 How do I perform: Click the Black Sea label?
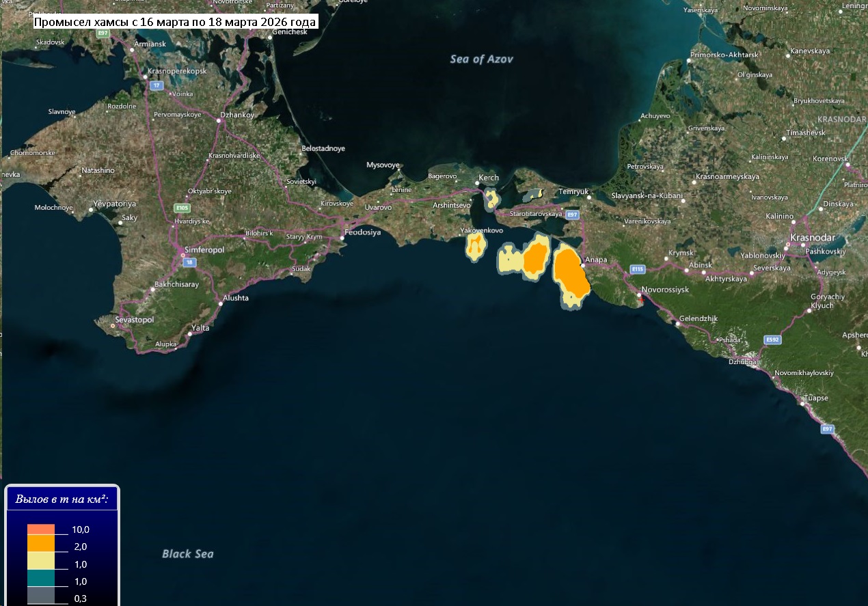[187, 553]
